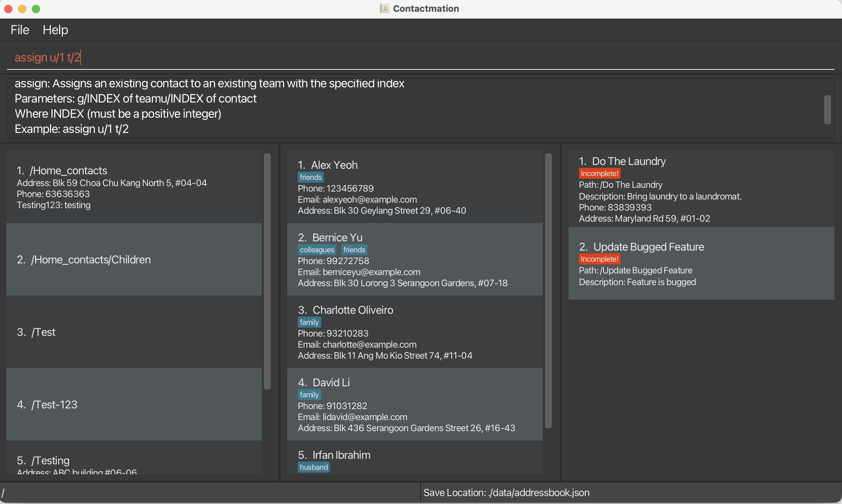
Task: Click the husband tag under Irfan Ibrahim
Action: (314, 467)
